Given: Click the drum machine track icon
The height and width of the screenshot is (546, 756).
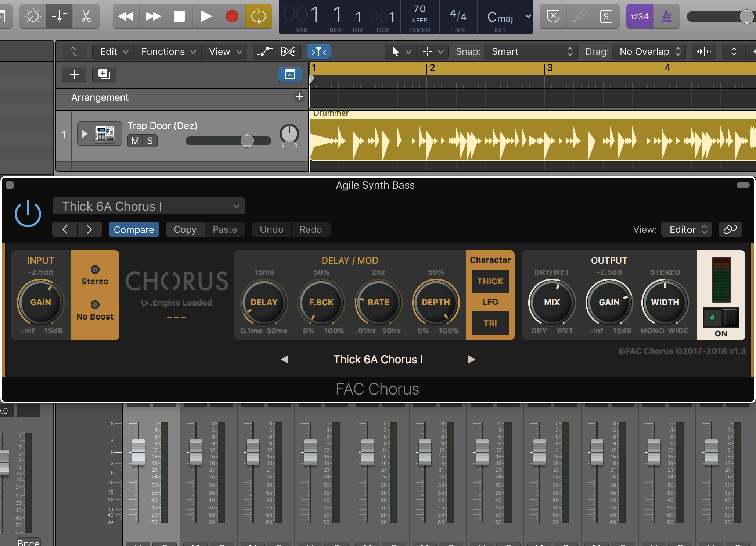Looking at the screenshot, I should point(105,133).
